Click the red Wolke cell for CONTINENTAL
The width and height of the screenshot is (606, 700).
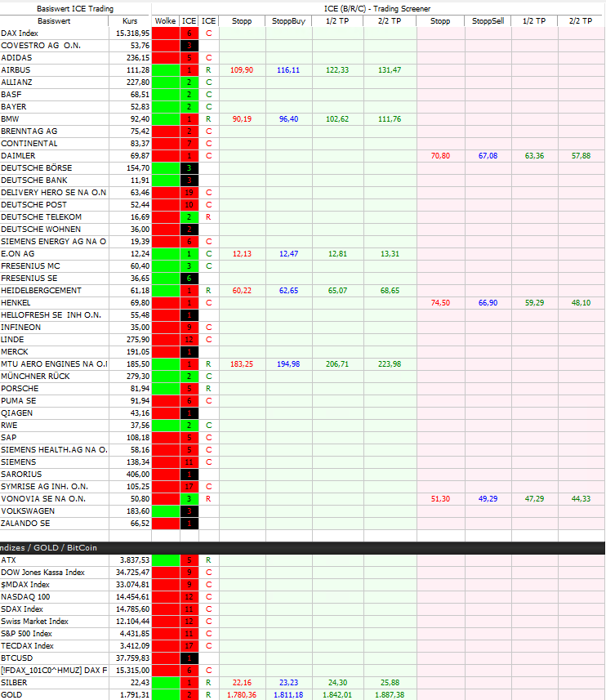click(166, 144)
